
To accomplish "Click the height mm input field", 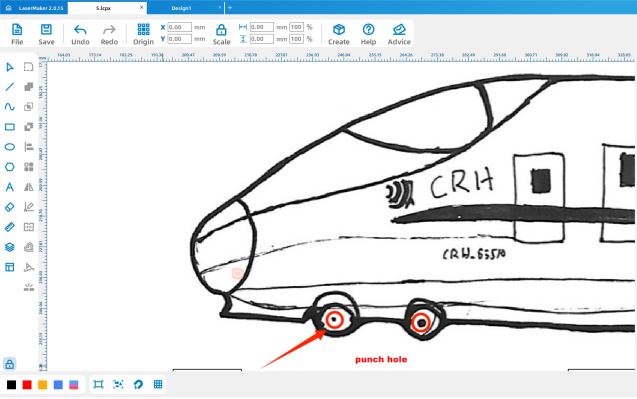I will pyautogui.click(x=262, y=39).
